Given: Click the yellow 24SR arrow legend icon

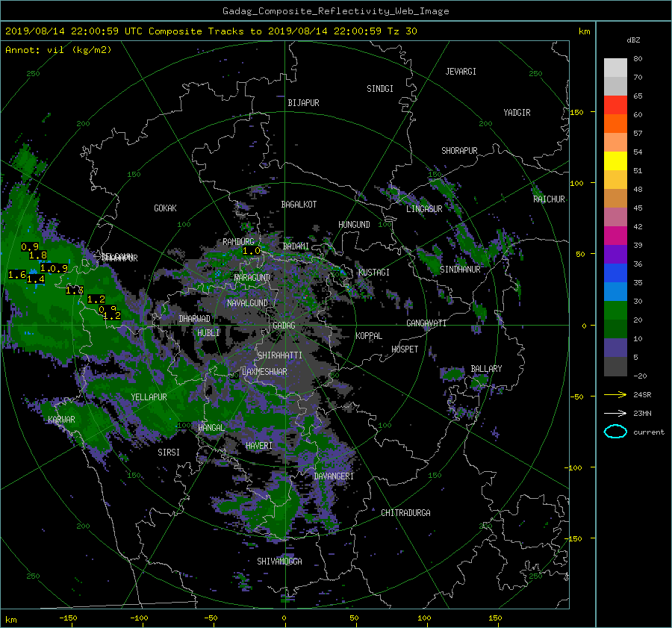Looking at the screenshot, I should click(x=615, y=395).
